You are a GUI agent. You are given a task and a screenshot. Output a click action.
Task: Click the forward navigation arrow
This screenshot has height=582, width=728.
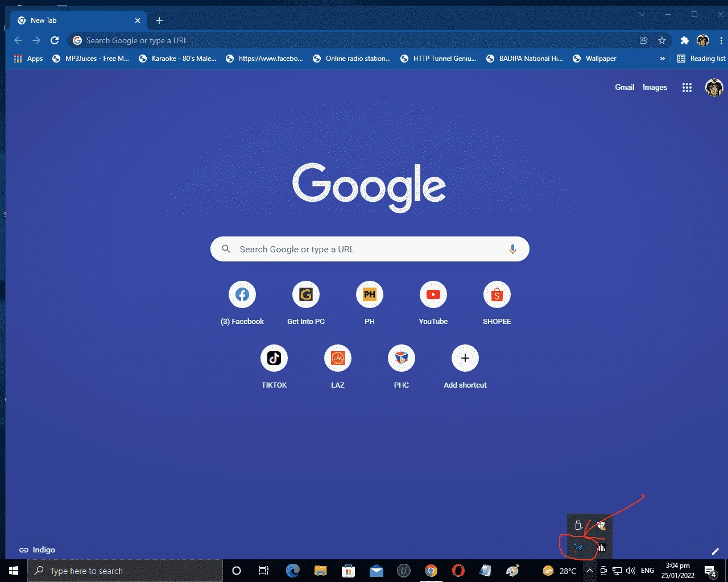coord(36,40)
